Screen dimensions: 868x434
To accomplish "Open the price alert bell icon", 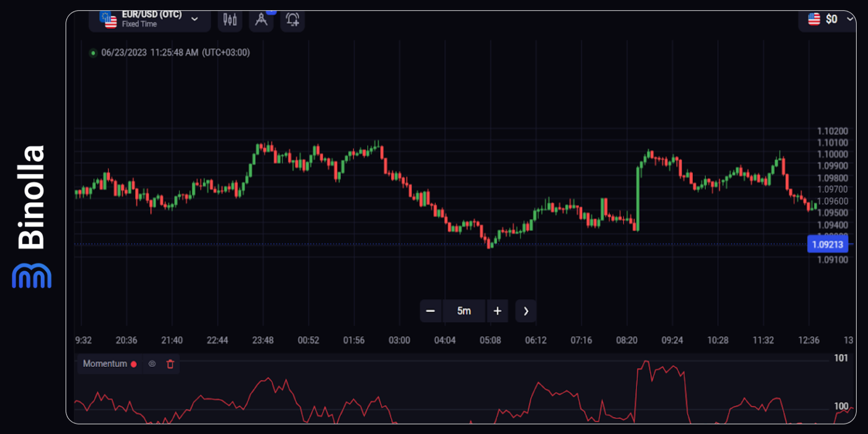I will [292, 20].
